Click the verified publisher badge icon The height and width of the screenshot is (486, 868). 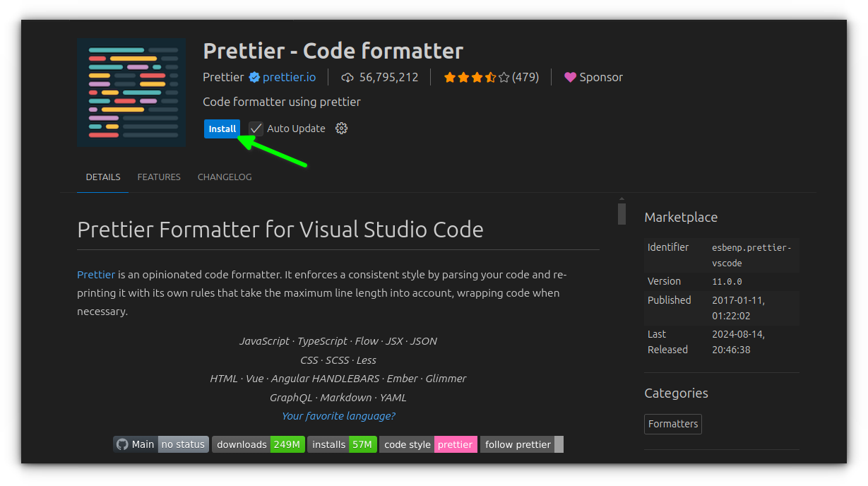point(254,78)
